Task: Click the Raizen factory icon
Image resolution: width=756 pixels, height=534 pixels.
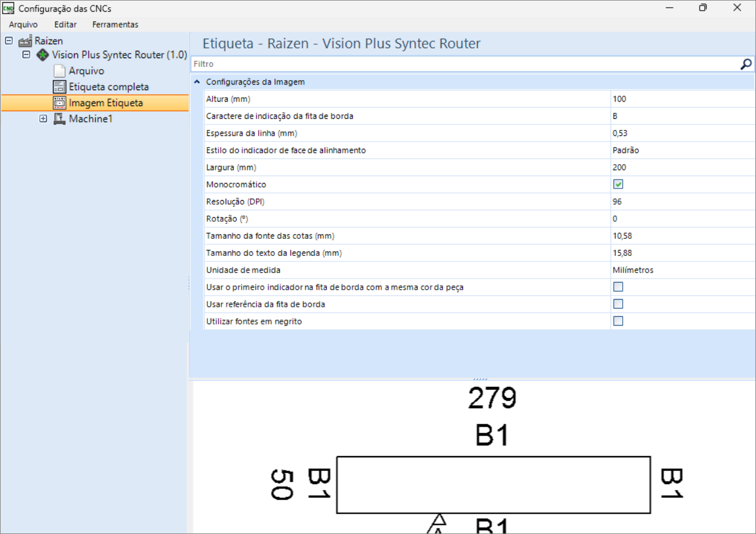Action: tap(25, 41)
